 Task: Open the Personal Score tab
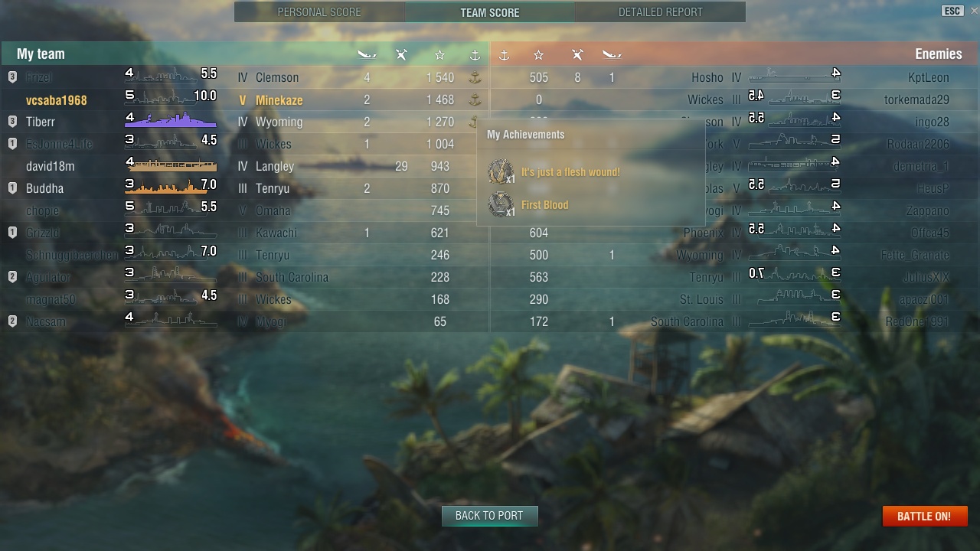tap(319, 11)
